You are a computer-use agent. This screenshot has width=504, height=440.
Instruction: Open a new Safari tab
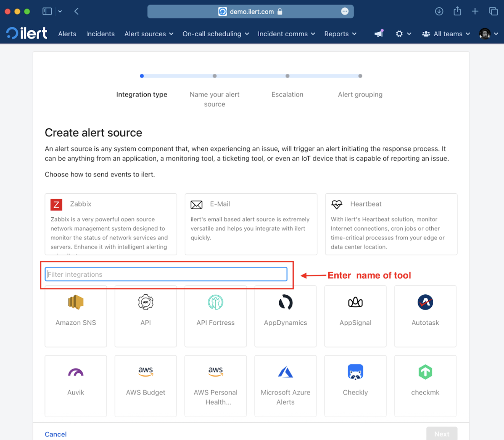(x=475, y=11)
